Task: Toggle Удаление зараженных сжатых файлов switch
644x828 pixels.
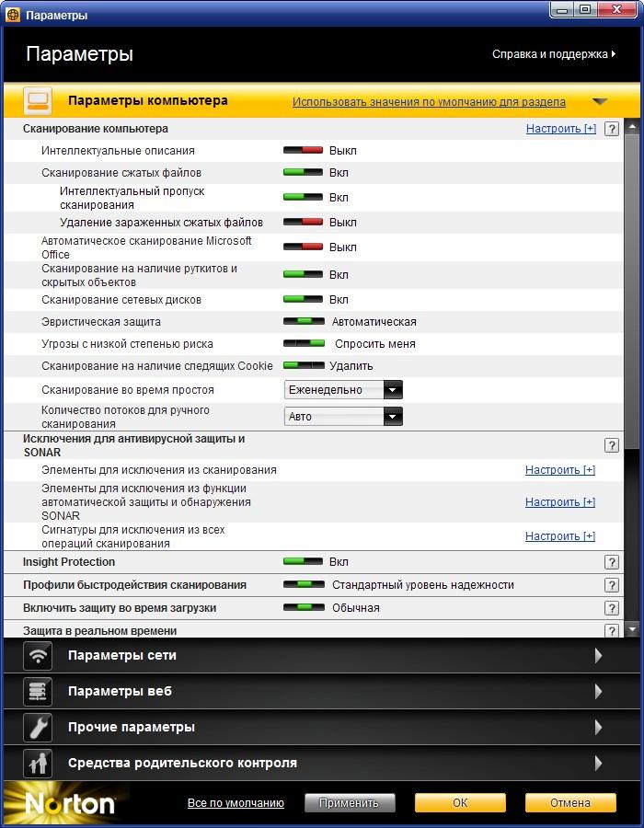Action: click(303, 223)
